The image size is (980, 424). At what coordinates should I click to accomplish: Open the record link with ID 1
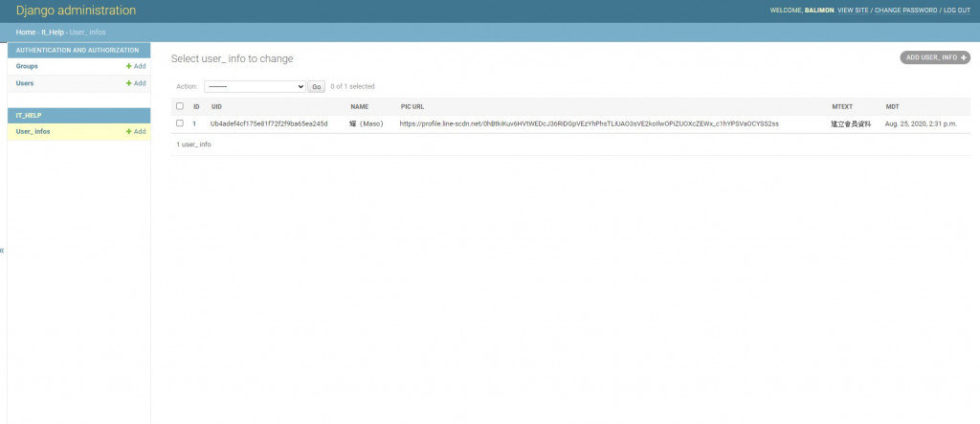coord(194,123)
